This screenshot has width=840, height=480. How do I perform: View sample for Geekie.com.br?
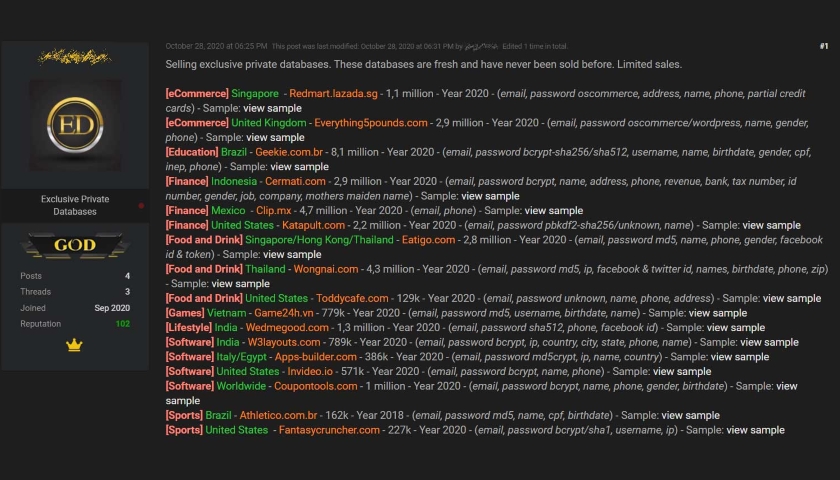[299, 167]
